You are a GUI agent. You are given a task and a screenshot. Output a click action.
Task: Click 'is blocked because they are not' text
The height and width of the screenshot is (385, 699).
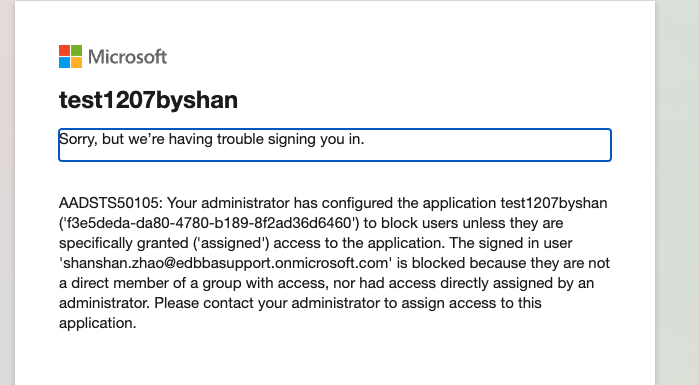(x=503, y=263)
